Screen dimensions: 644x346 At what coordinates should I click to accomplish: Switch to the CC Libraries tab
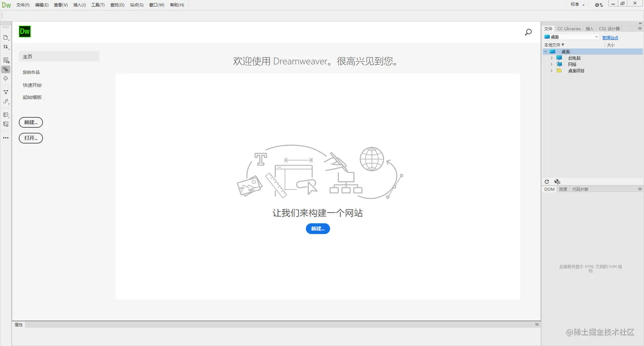tap(569, 29)
